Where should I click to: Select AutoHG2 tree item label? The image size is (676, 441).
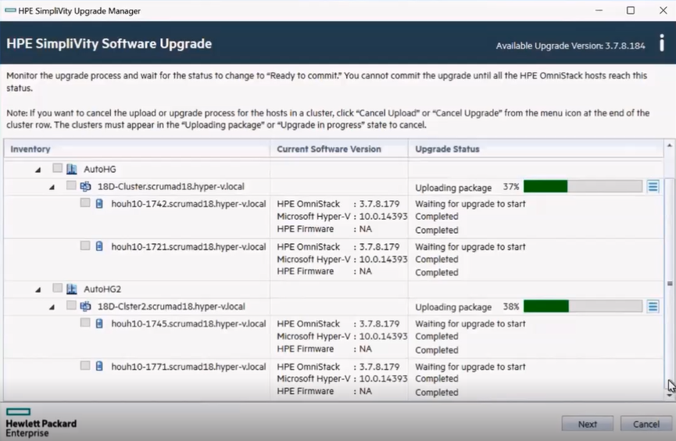tap(102, 289)
